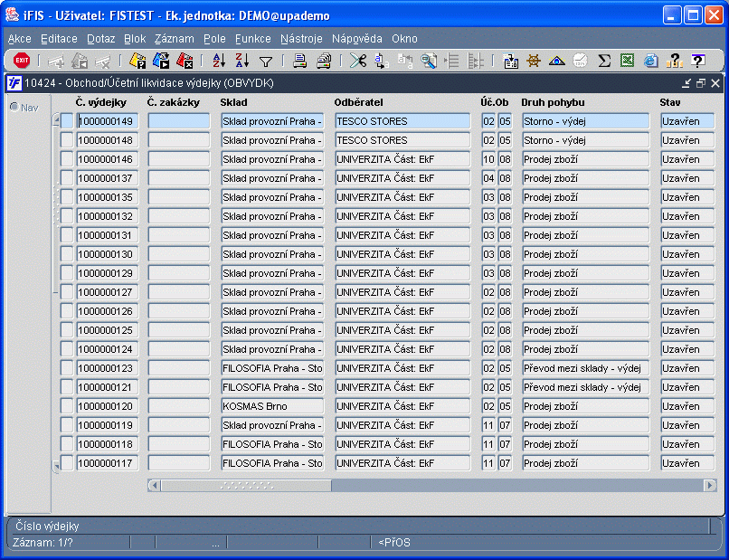Viewport: 729px width, 560px height.
Task: Click the Internet Explorer icon
Action: point(651,61)
